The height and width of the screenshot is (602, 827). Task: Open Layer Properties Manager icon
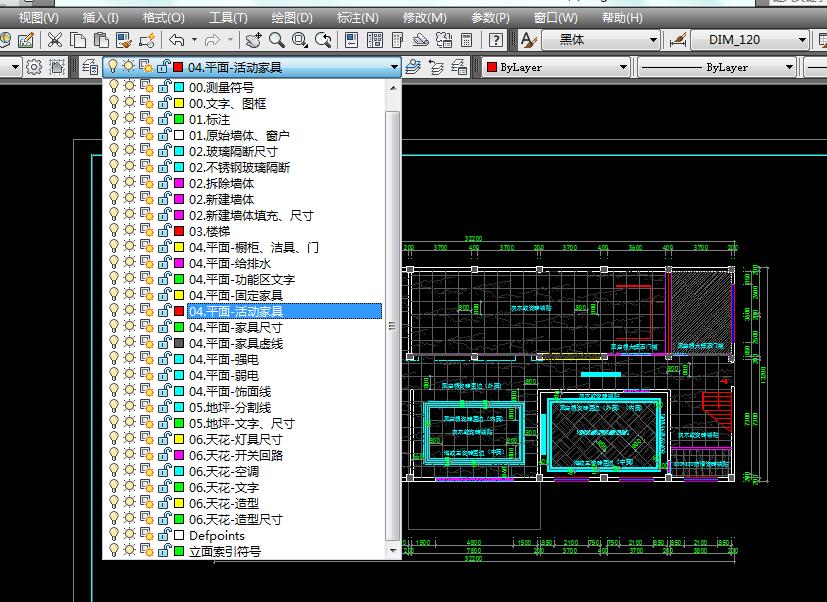89,67
